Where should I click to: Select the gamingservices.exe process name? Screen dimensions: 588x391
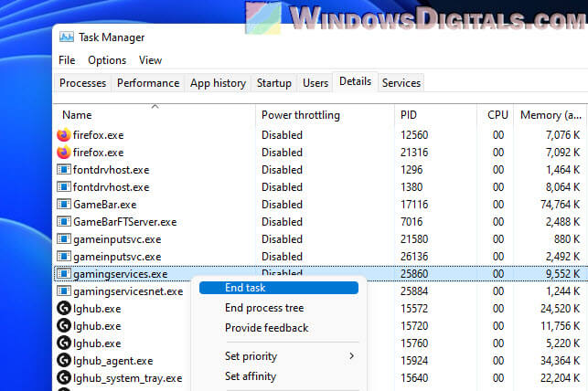click(121, 274)
